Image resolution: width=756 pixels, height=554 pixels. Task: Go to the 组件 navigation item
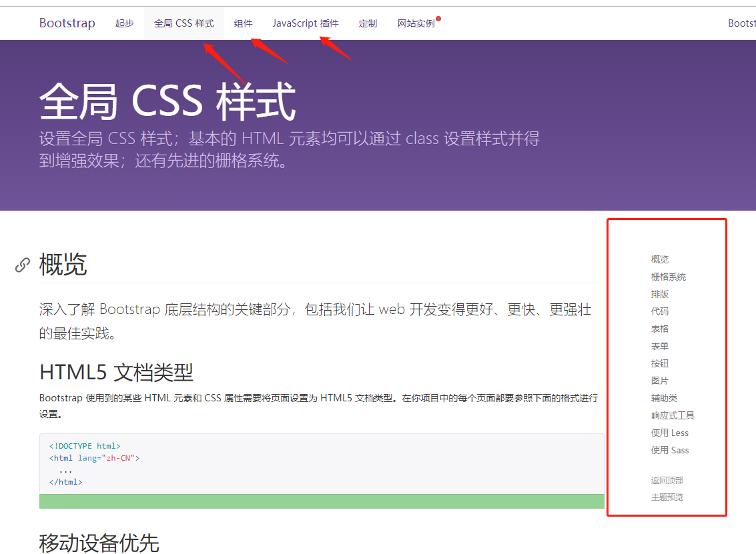[243, 23]
